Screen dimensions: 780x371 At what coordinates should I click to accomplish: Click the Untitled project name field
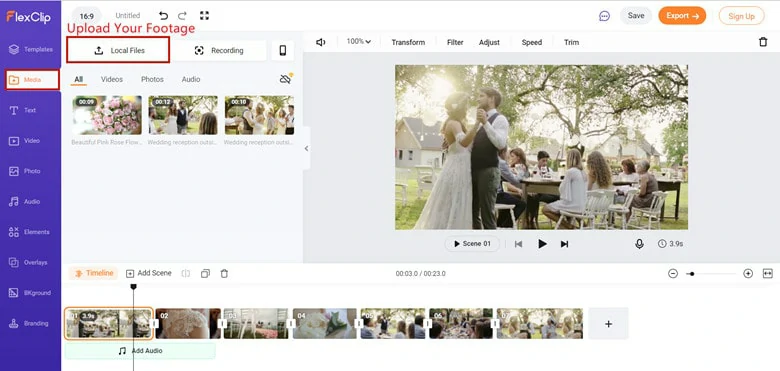click(x=128, y=16)
